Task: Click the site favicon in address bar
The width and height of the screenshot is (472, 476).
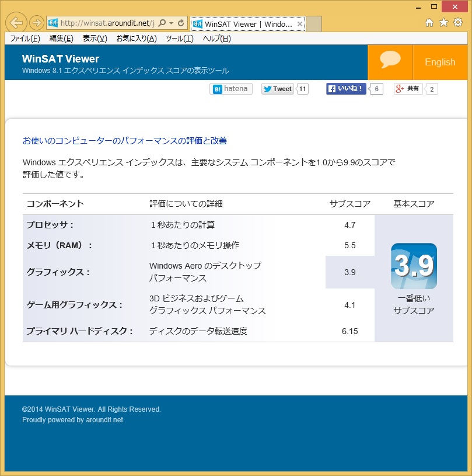Action: pos(53,23)
